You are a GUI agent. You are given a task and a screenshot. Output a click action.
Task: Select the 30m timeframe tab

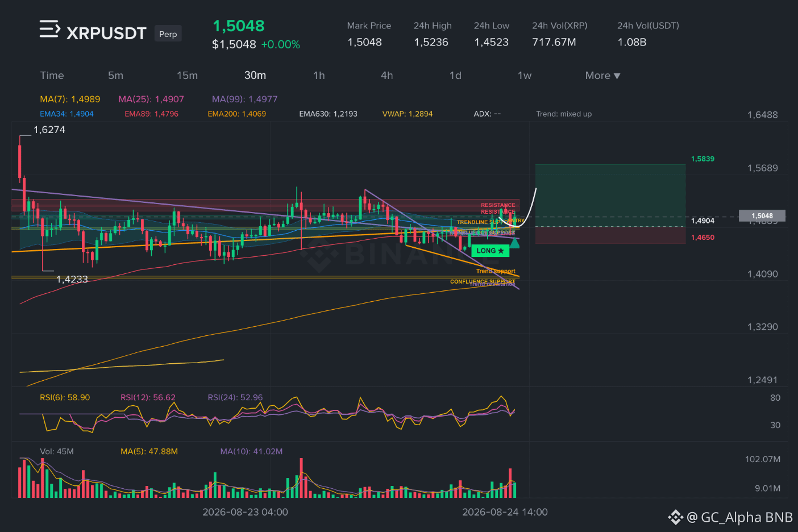(x=255, y=76)
